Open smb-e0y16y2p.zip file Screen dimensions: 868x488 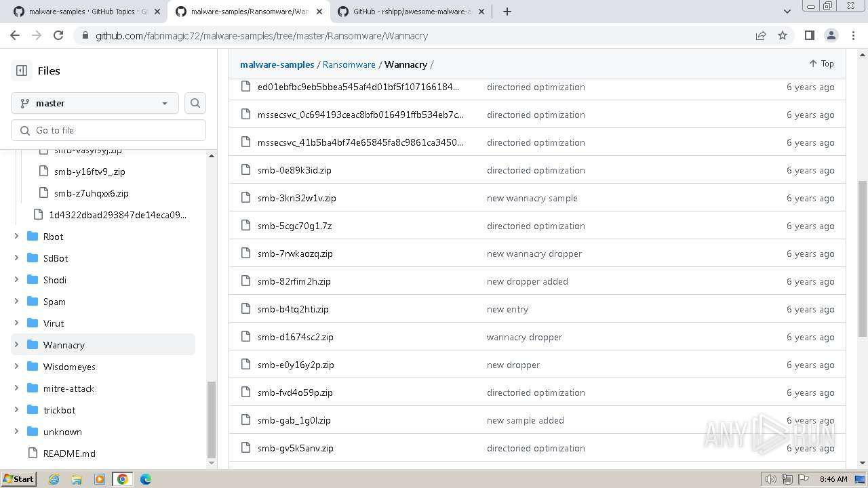pyautogui.click(x=296, y=365)
